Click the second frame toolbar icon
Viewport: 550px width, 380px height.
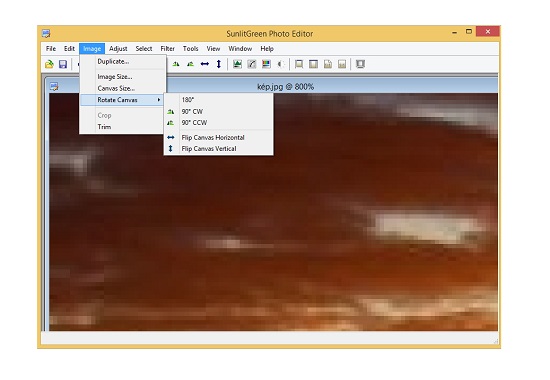click(x=313, y=64)
